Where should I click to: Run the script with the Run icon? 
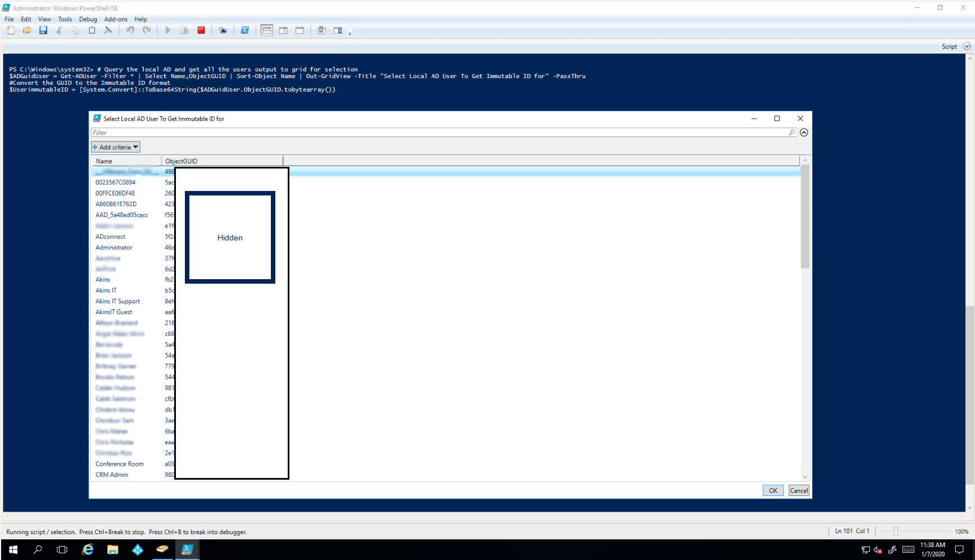[167, 30]
